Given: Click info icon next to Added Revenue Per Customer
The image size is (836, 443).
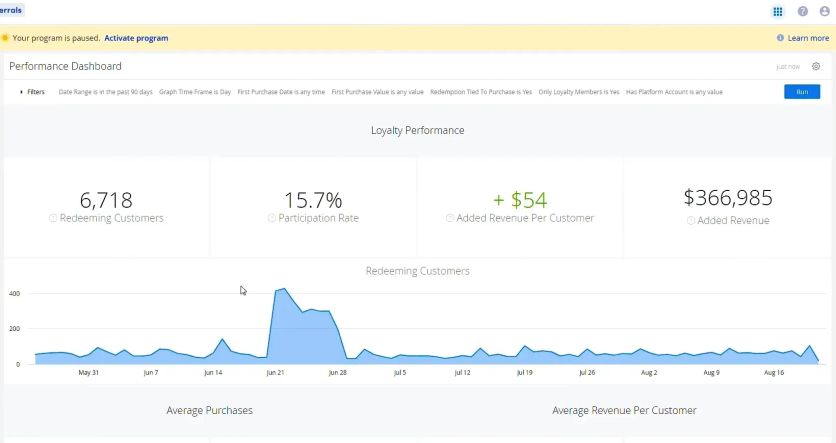Looking at the screenshot, I should pos(449,218).
